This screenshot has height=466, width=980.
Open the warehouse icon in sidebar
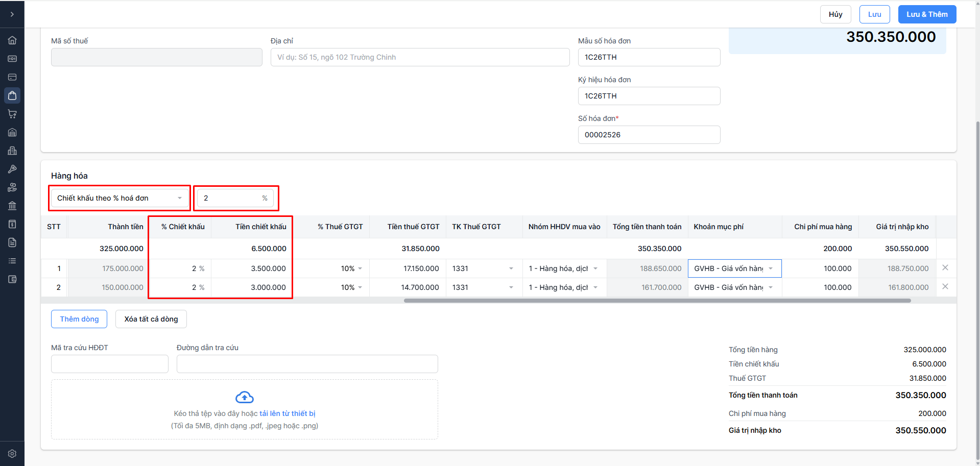pyautogui.click(x=12, y=132)
